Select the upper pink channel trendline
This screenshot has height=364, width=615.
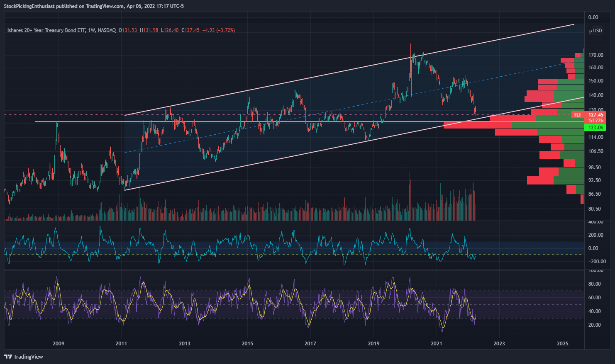click(349, 69)
